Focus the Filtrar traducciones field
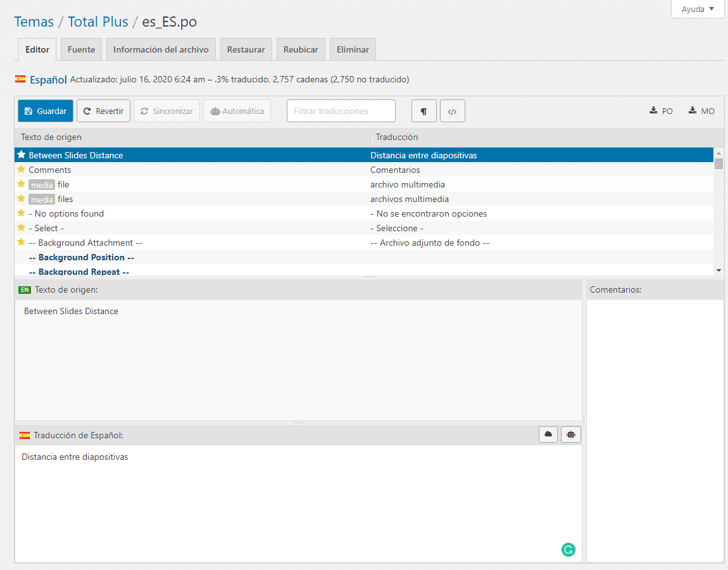The image size is (728, 570). click(x=341, y=111)
